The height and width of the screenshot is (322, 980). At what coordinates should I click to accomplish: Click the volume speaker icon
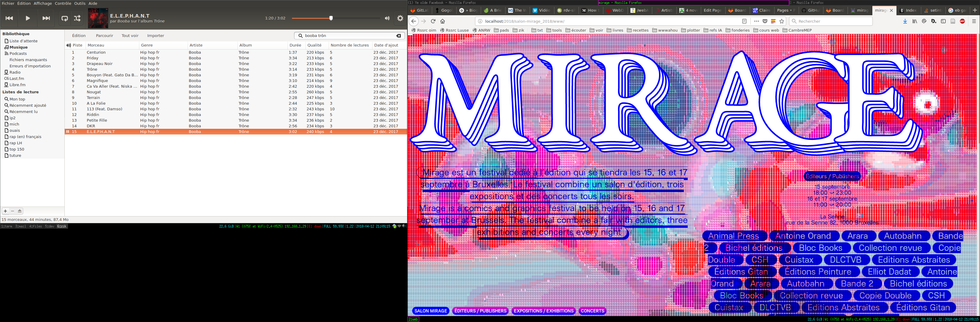(x=387, y=18)
